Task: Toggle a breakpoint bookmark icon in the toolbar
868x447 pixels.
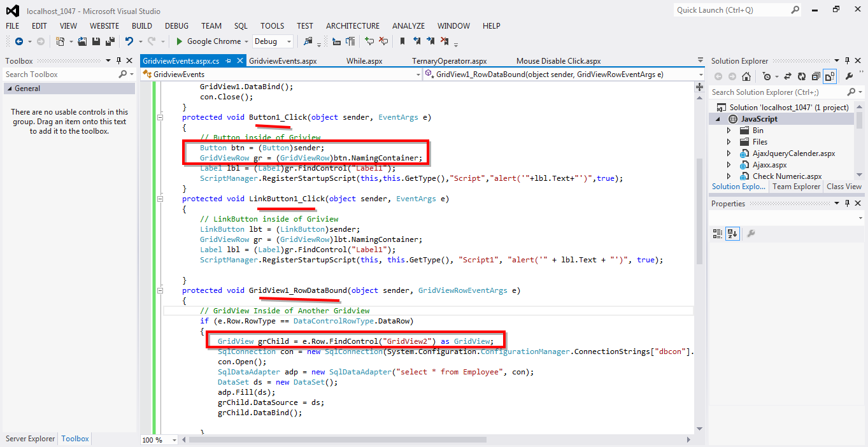Action: 402,41
